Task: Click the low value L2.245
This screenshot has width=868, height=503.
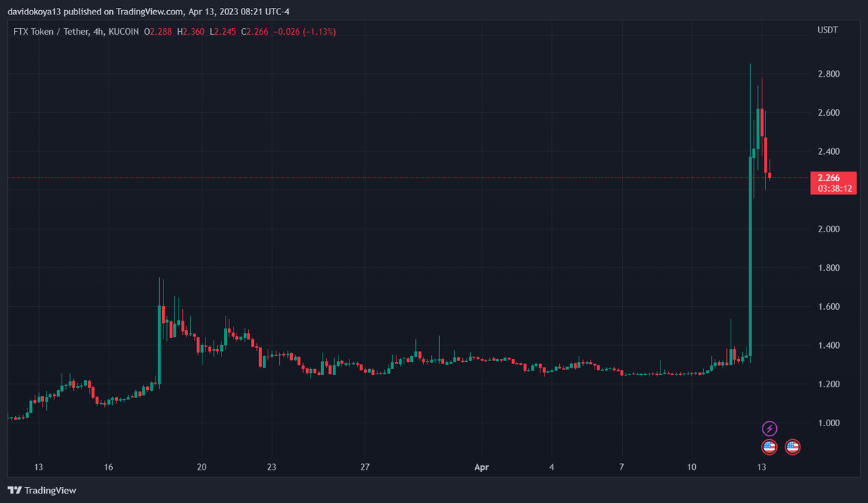Action: [x=223, y=32]
